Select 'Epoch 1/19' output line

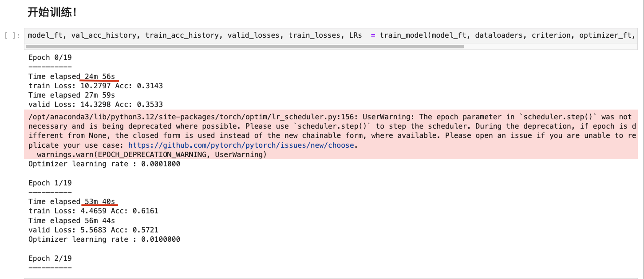point(50,183)
